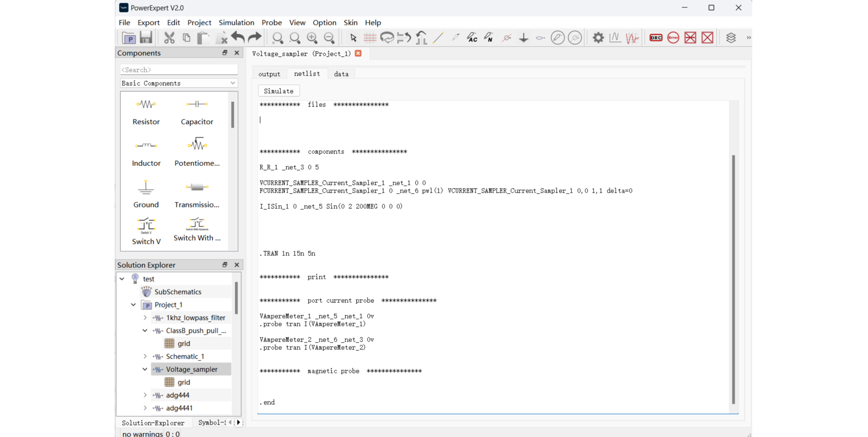
Task: Collapse the test solution node
Action: [122, 279]
